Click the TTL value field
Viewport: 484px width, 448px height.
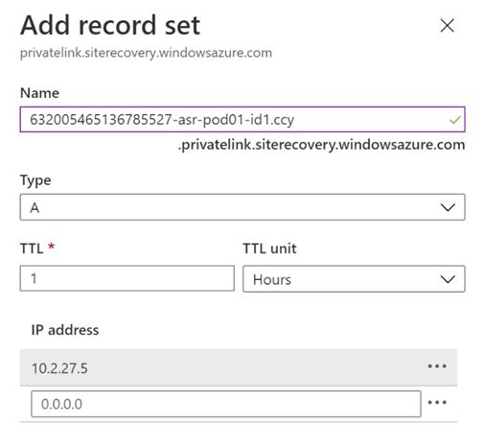[127, 278]
